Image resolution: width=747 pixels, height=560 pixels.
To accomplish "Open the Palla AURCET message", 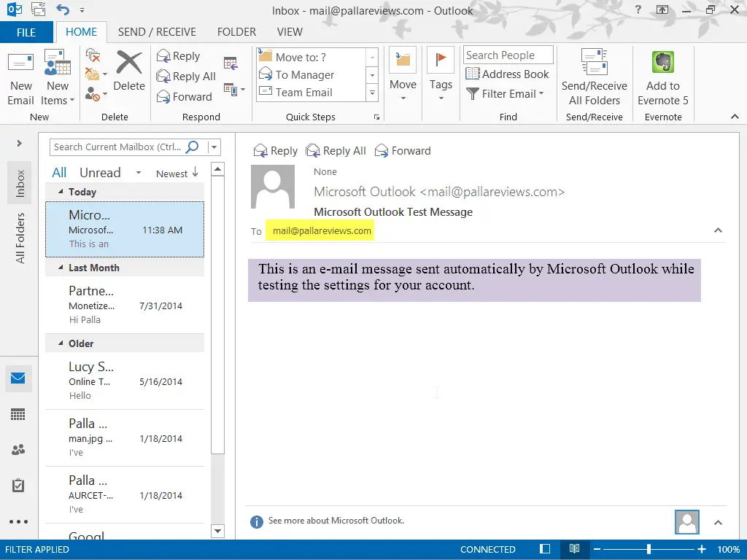I will pyautogui.click(x=125, y=494).
